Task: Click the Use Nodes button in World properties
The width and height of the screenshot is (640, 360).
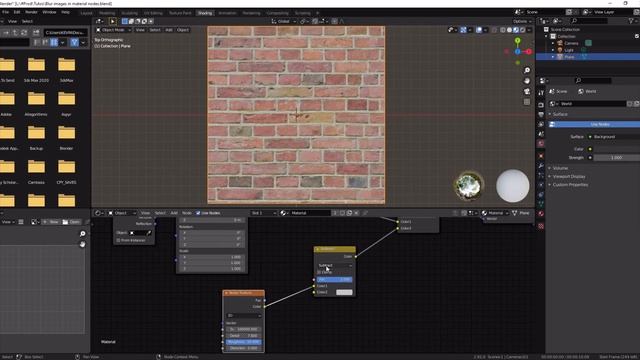Action: (x=594, y=124)
